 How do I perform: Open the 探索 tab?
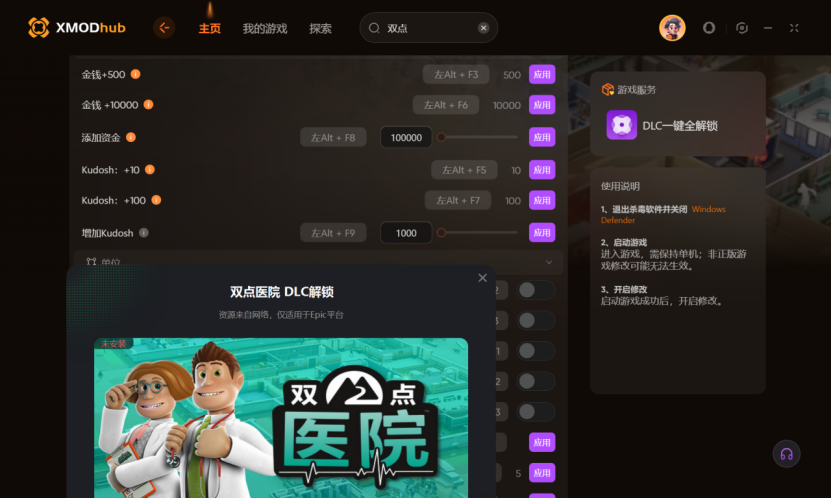(x=320, y=29)
